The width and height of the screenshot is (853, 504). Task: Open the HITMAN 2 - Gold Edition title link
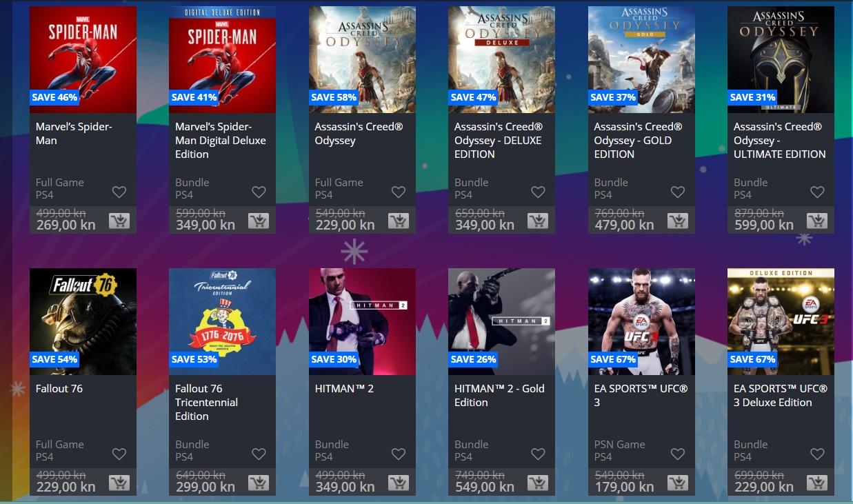pyautogui.click(x=499, y=396)
